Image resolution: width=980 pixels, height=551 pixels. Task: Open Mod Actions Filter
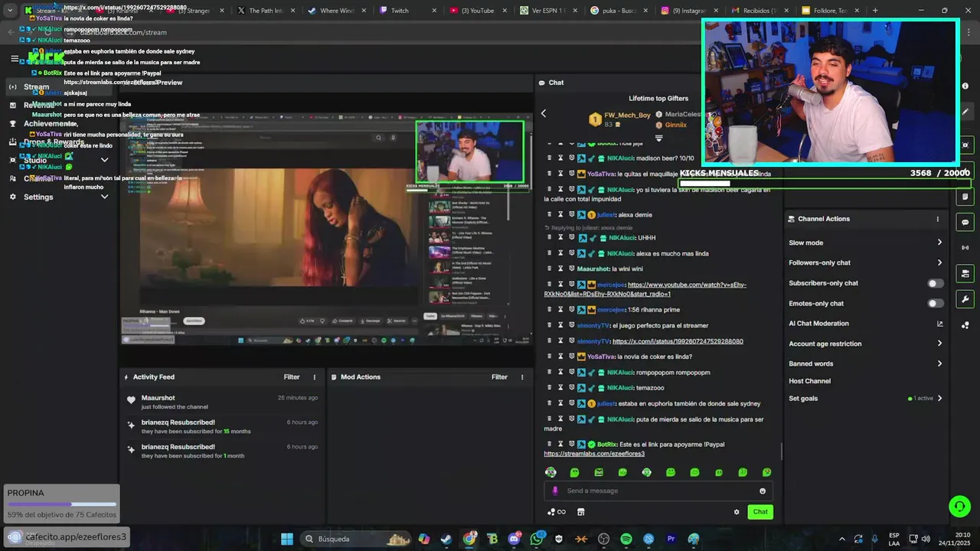click(x=499, y=377)
